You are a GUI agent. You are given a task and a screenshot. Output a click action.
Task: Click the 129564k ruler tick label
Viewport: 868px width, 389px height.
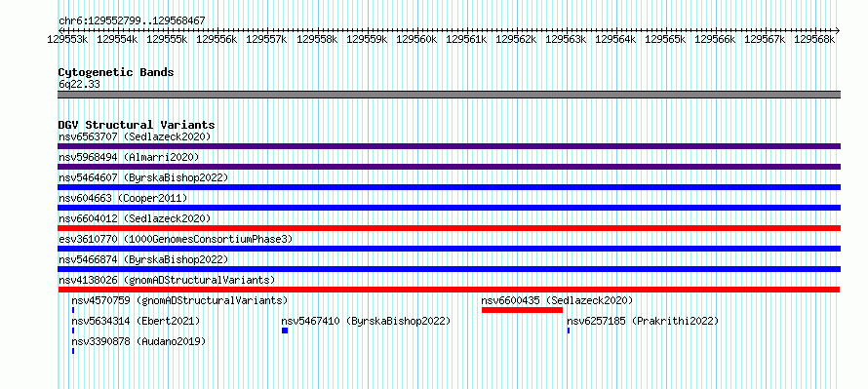pos(616,39)
